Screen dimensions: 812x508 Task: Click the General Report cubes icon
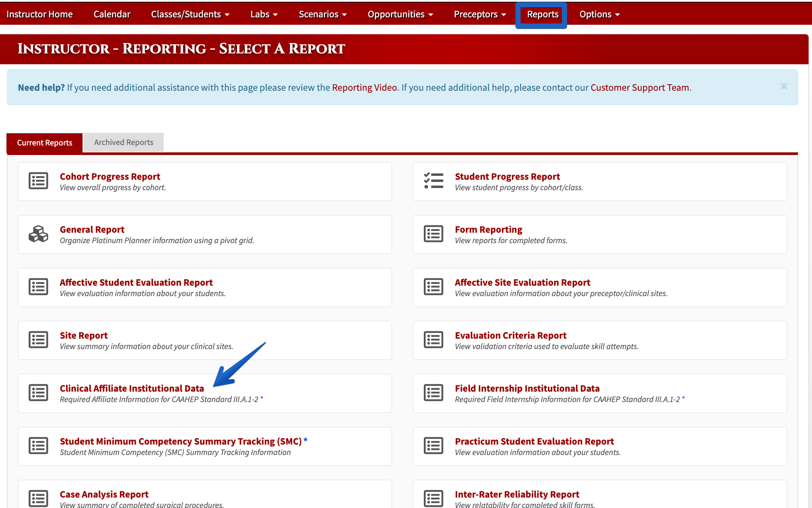pyautogui.click(x=38, y=234)
